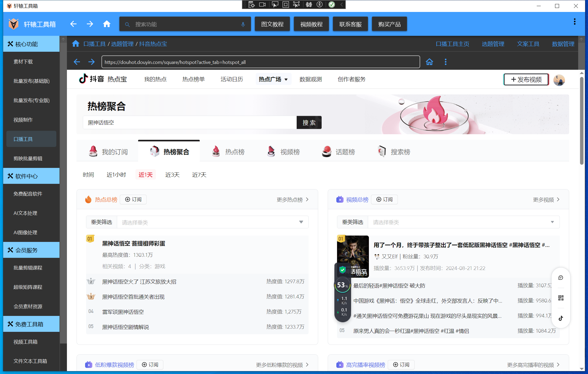Switch to 话题榜 tab
This screenshot has height=374, width=588.
coord(339,152)
